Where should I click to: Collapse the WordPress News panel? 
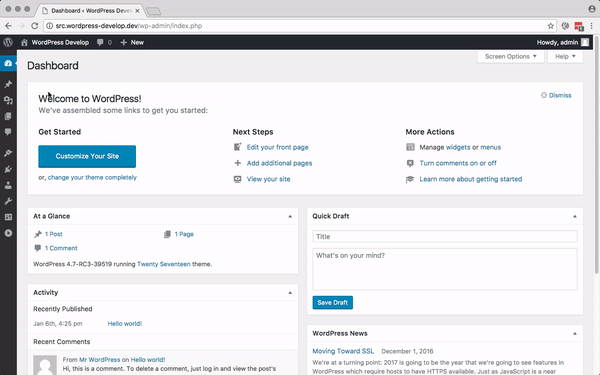tap(574, 334)
